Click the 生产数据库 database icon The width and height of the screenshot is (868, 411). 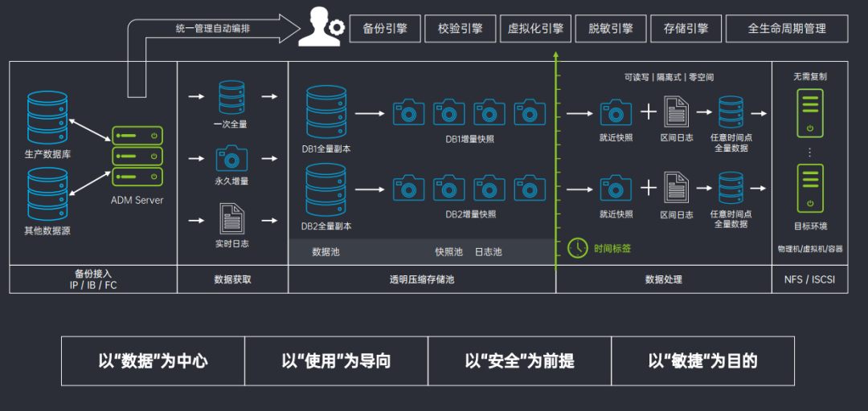click(47, 117)
